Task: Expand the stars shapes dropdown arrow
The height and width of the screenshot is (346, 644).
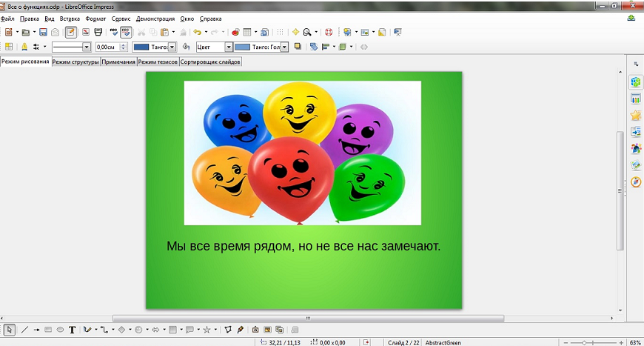Action: (215, 330)
